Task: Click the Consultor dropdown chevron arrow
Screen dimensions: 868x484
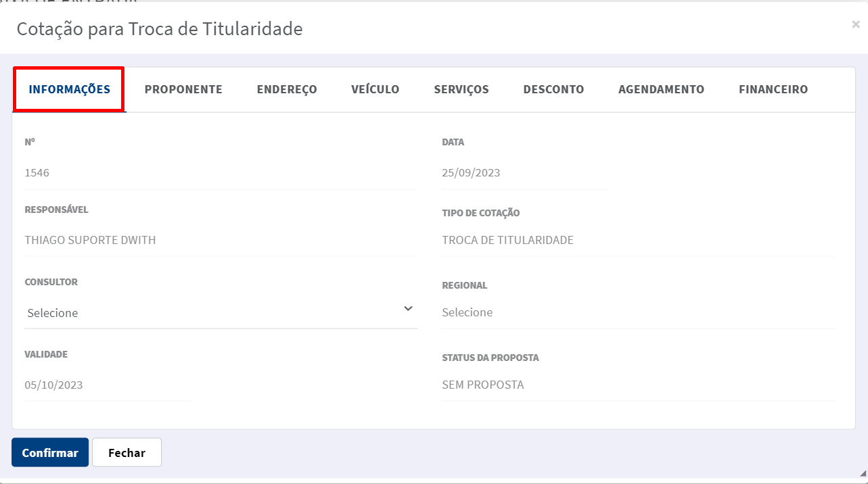Action: click(408, 309)
